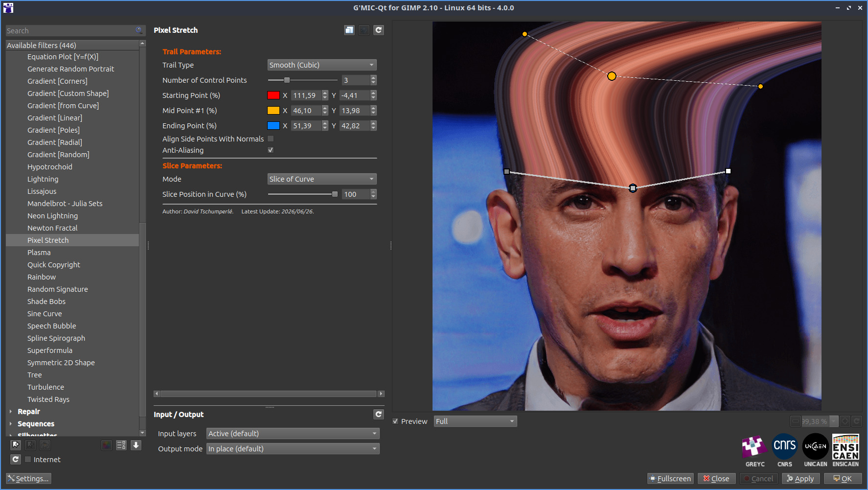The width and height of the screenshot is (868, 490).
Task: Open the slice Mode dropdown
Action: [322, 179]
